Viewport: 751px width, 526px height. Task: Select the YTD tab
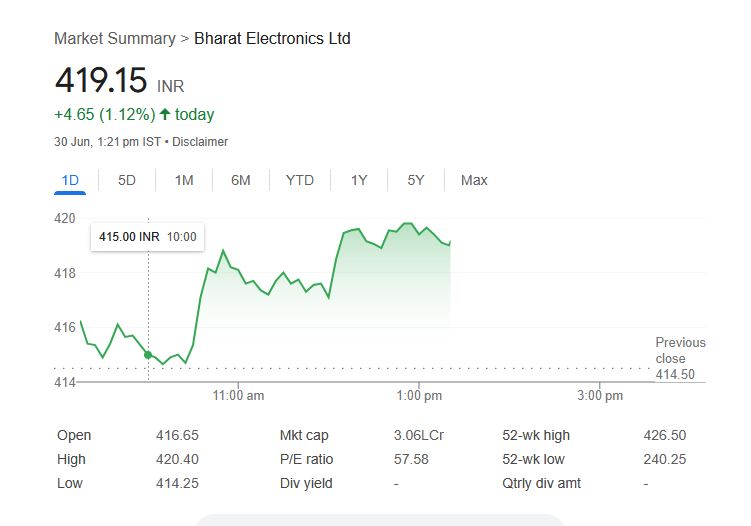coord(300,180)
